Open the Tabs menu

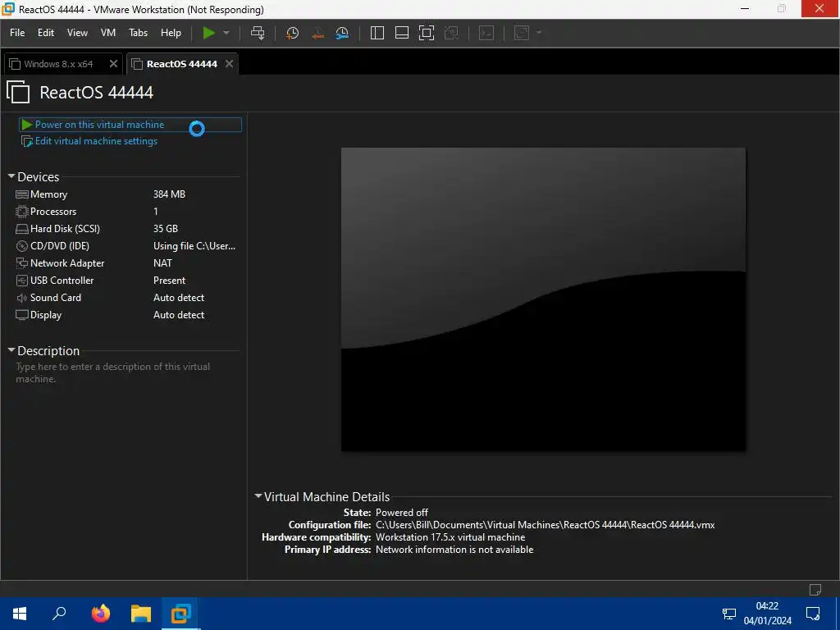138,33
